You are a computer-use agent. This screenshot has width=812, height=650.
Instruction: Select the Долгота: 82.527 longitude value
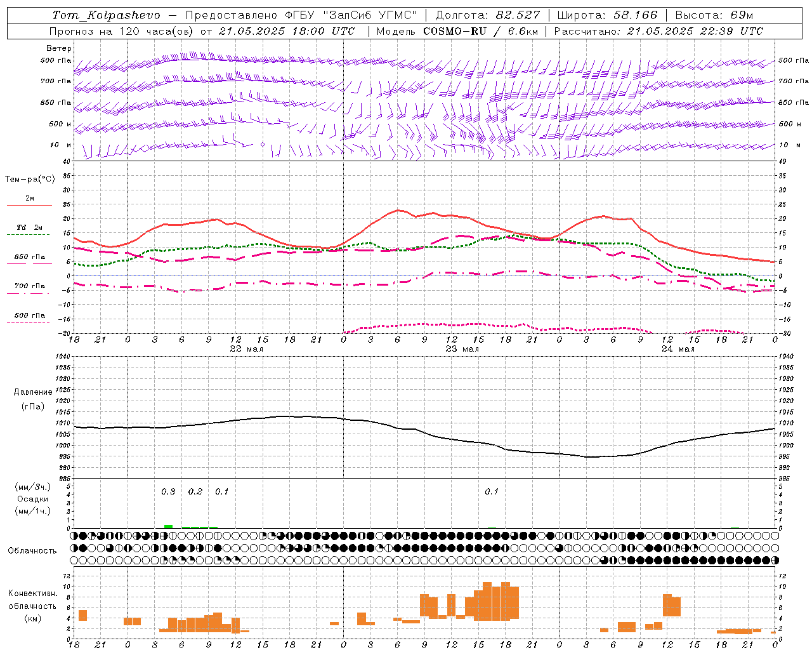(x=488, y=15)
